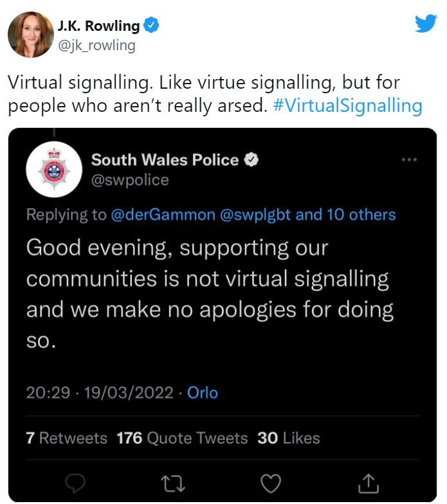Open the three-dot more options menu
447x504 pixels.
click(x=409, y=159)
